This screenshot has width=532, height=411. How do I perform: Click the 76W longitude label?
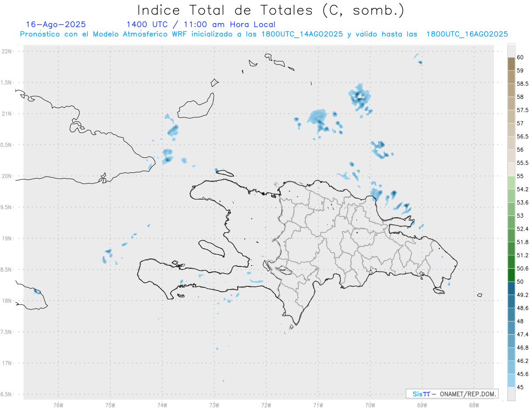click(x=58, y=405)
